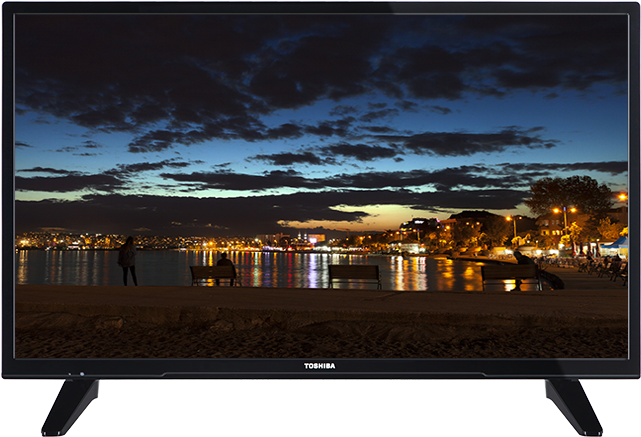Click the TOSHIBA logo on the bezel

pyautogui.click(x=320, y=366)
